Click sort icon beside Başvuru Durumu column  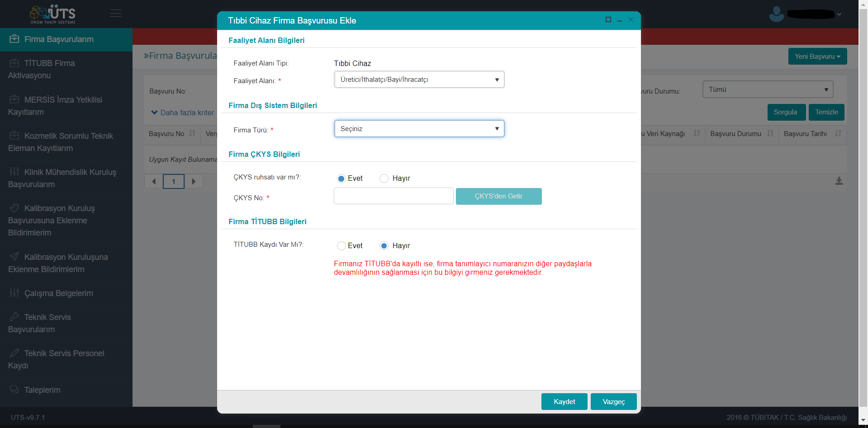(x=770, y=133)
